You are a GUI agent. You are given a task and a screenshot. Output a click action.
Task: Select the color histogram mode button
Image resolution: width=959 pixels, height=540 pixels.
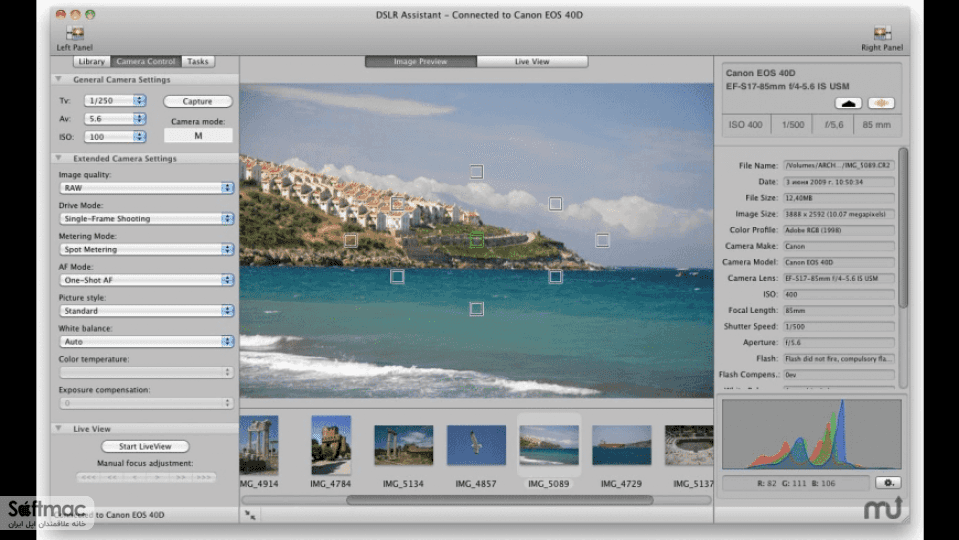click(881, 103)
